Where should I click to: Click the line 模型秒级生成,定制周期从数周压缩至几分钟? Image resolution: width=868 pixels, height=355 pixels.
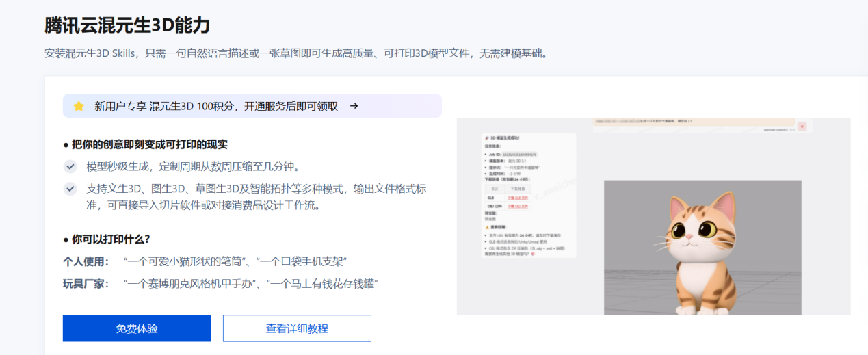click(x=193, y=166)
